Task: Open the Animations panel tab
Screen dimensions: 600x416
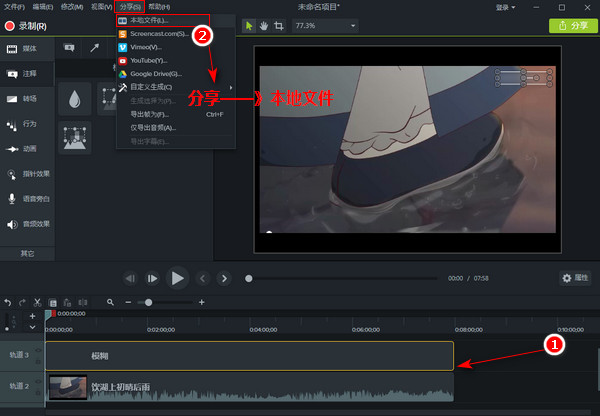Action: pyautogui.click(x=27, y=149)
